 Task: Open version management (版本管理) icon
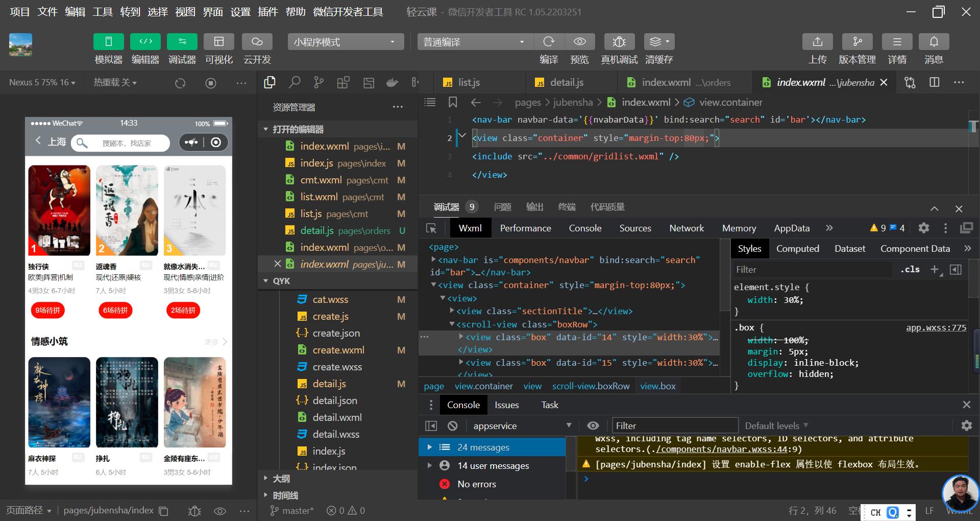pos(857,42)
